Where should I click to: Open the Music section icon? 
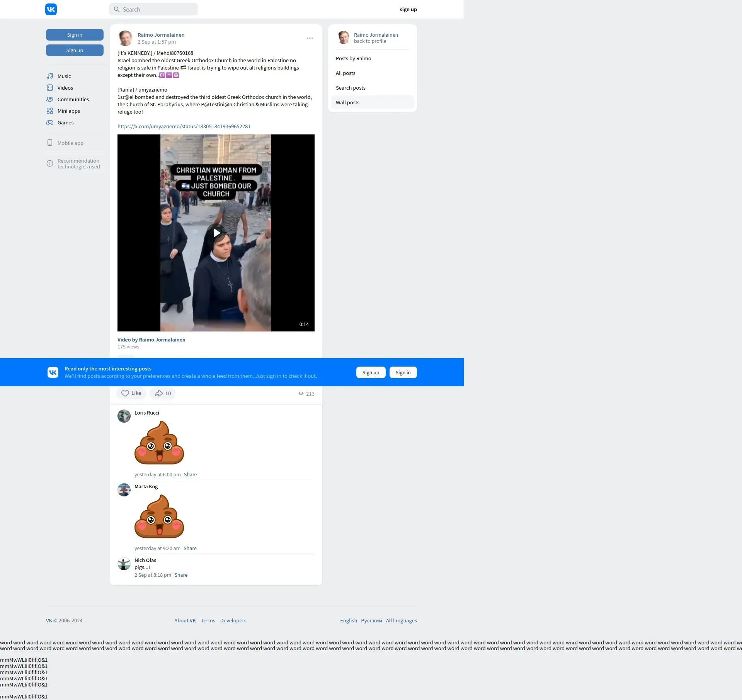[x=50, y=76]
